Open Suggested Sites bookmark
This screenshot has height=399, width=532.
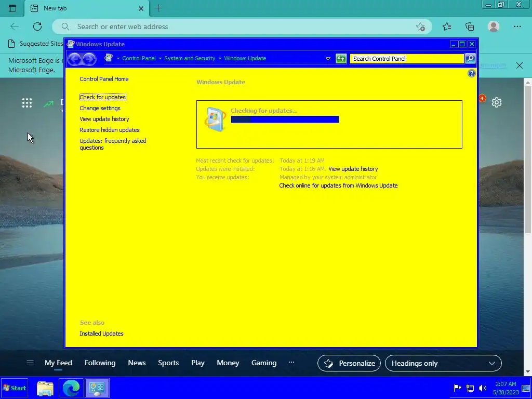[35, 44]
